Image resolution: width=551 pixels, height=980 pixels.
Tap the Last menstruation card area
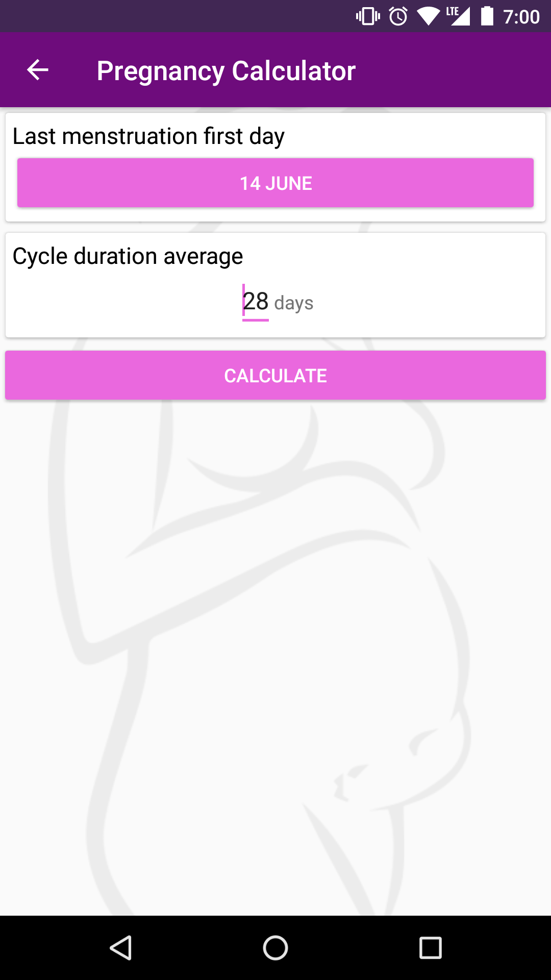(x=275, y=167)
